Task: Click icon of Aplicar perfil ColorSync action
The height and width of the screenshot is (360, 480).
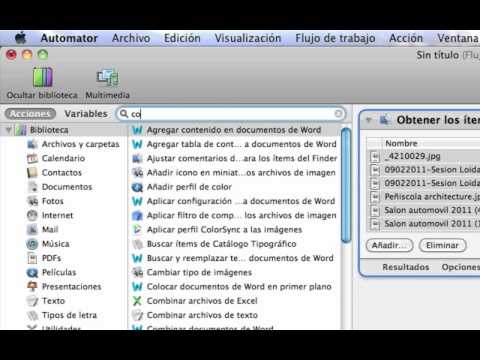Action: (x=137, y=230)
